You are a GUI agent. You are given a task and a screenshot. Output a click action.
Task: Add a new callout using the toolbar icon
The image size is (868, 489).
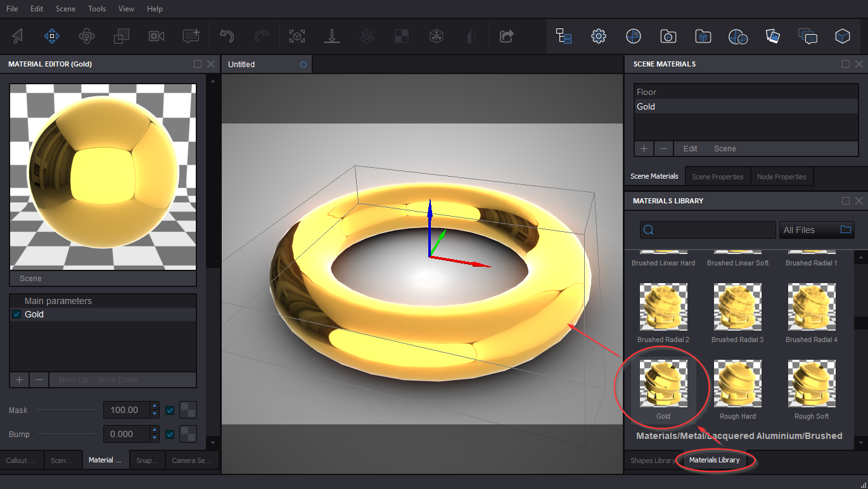pos(191,36)
